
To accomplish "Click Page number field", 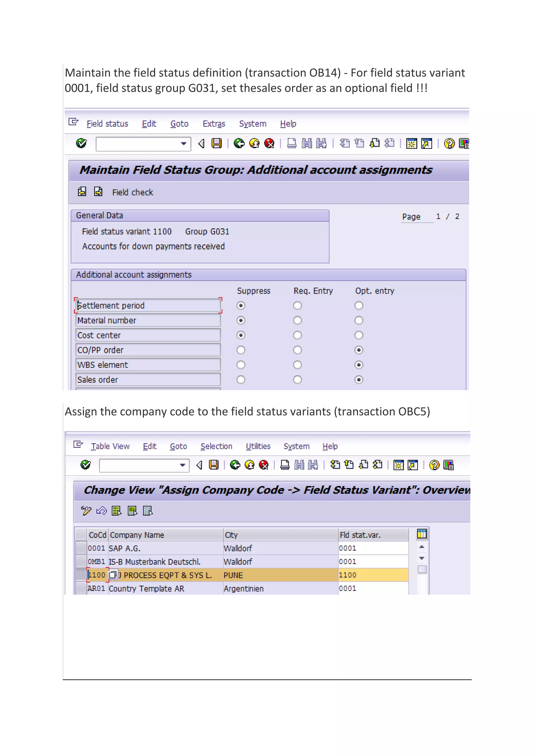I will click(438, 216).
